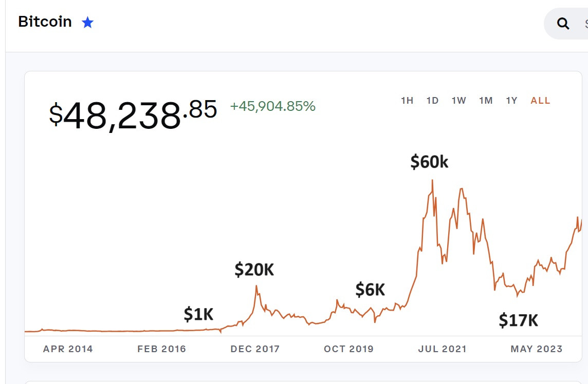Image resolution: width=588 pixels, height=384 pixels.
Task: Select the 1H time range
Action: coord(407,101)
